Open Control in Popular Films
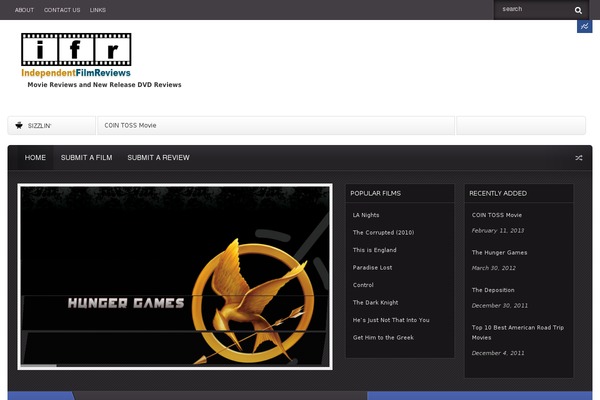The height and width of the screenshot is (400, 600). pos(363,285)
